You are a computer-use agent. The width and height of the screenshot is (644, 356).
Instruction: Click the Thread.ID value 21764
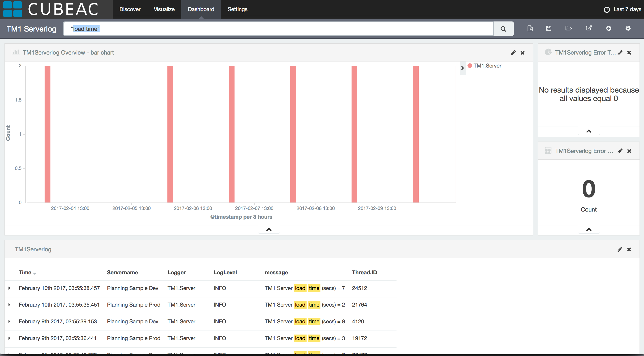(359, 305)
